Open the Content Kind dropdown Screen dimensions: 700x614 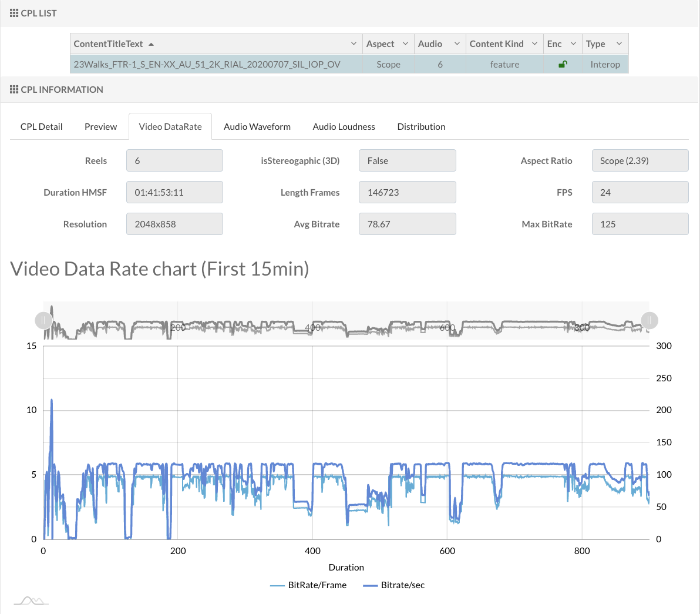[x=534, y=43]
